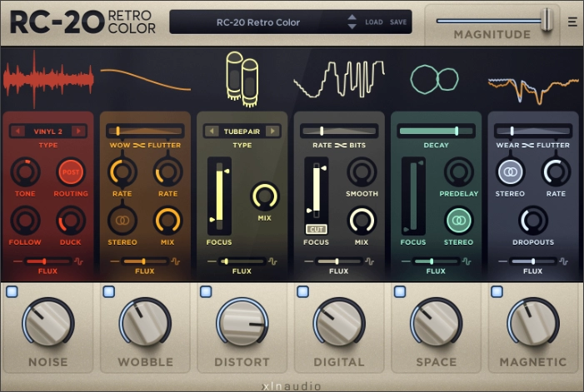Click the Space flux flat line icon
584x392 pixels.
click(x=406, y=261)
